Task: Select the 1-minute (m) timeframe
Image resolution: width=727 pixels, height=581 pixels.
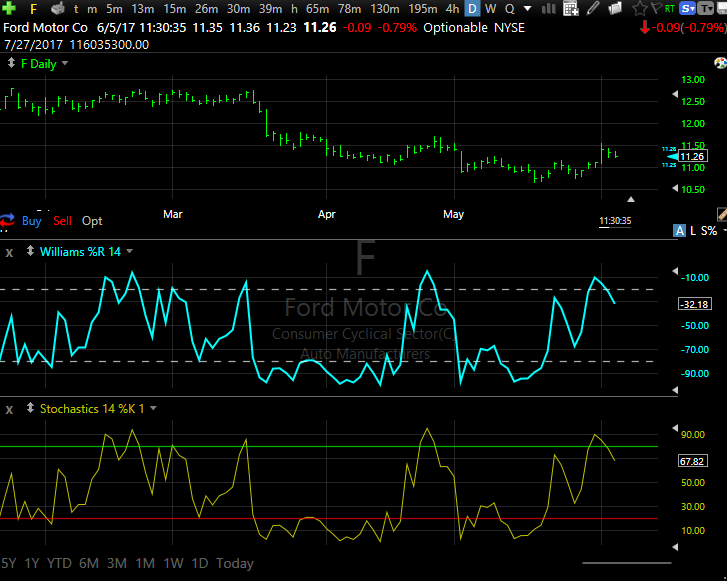Action: (x=92, y=9)
